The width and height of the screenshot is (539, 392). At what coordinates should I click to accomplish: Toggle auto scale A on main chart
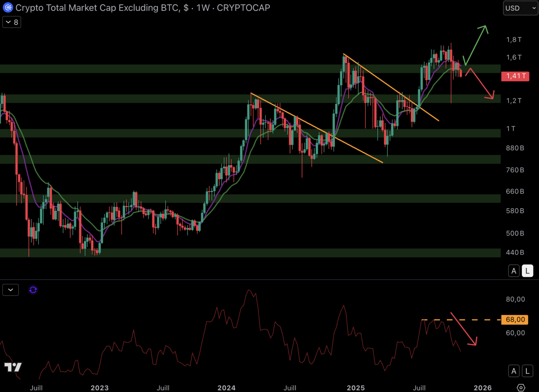[x=514, y=271]
